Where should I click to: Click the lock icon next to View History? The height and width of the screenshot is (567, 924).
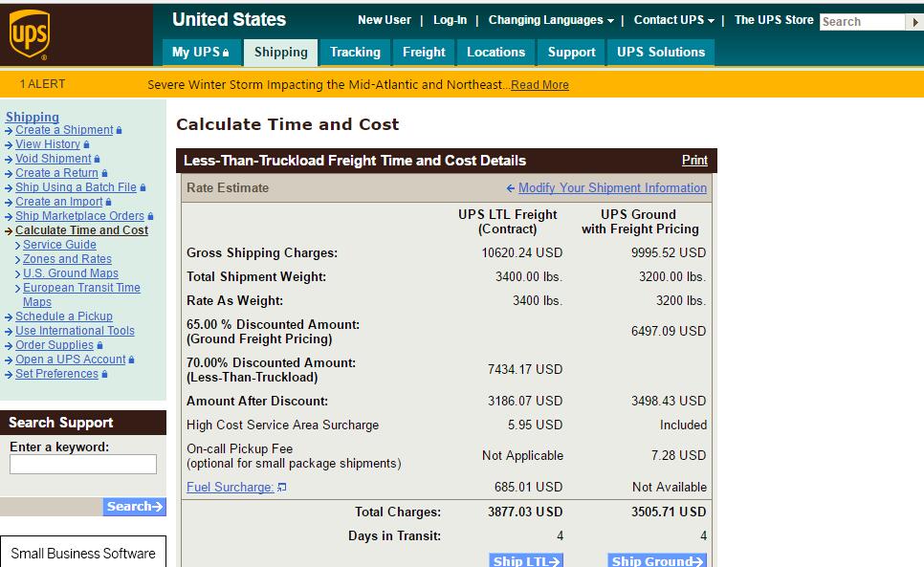pos(87,144)
